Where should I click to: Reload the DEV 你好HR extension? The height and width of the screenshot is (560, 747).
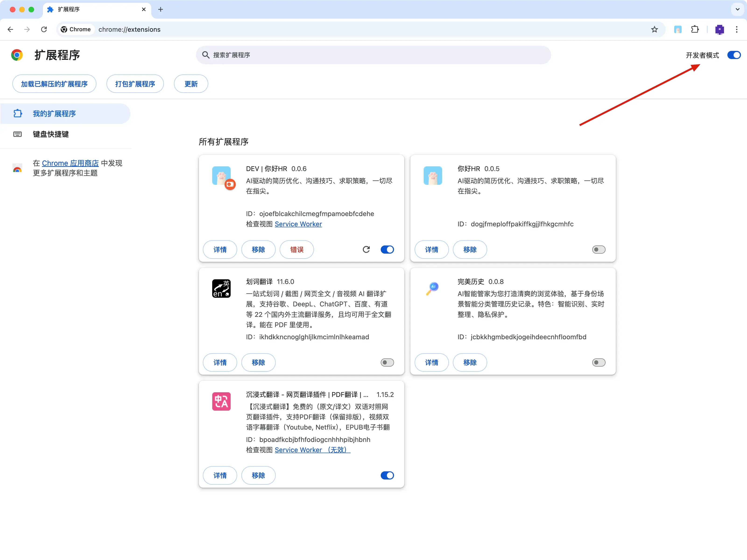pyautogui.click(x=366, y=249)
